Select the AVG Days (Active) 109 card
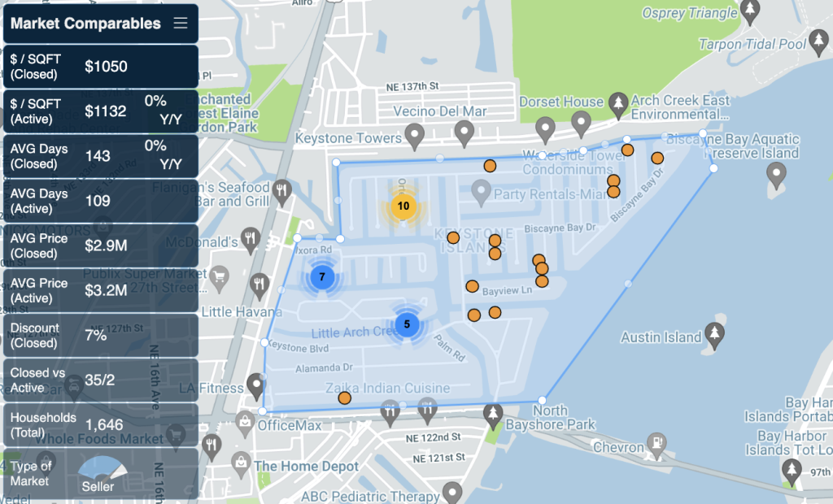 tap(101, 201)
